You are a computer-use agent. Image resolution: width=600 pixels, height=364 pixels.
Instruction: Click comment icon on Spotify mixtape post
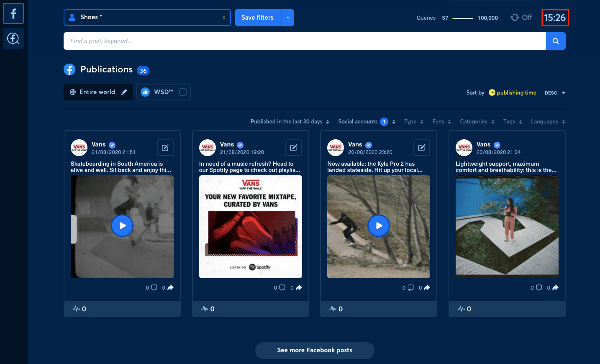[x=282, y=287]
